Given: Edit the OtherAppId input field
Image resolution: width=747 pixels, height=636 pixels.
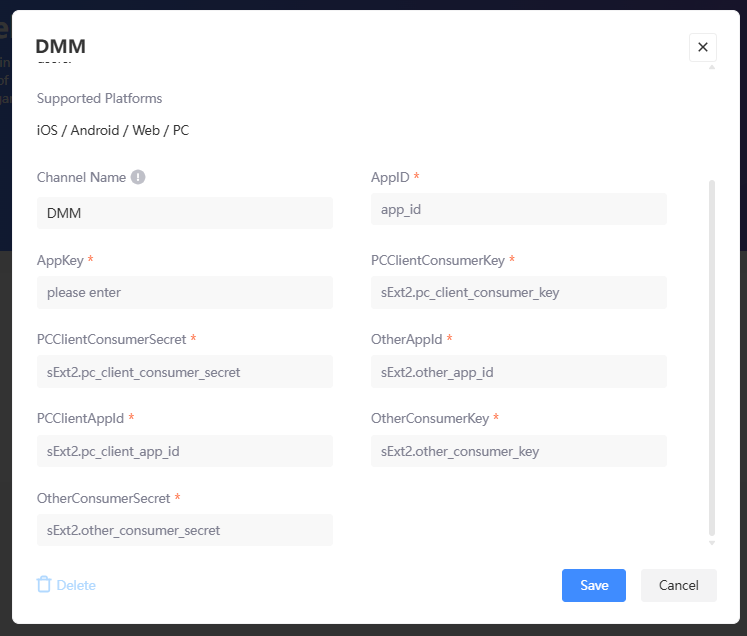Looking at the screenshot, I should 518,372.
